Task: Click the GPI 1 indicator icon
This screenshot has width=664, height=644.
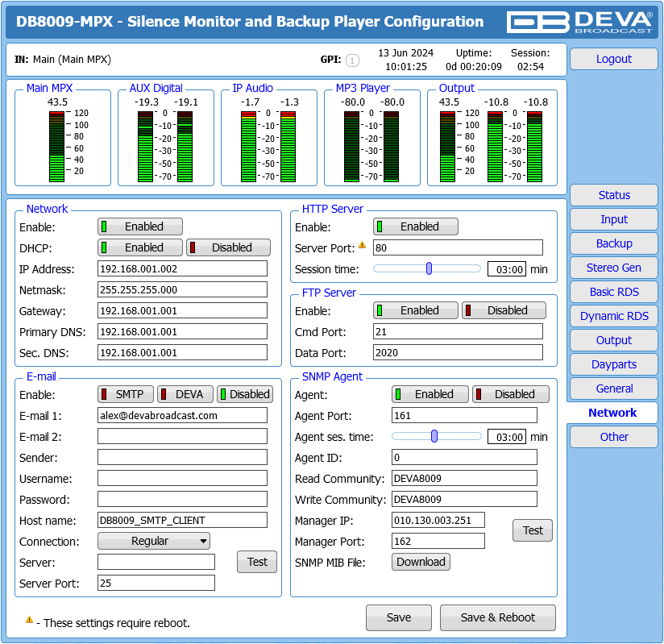Action: pos(352,60)
